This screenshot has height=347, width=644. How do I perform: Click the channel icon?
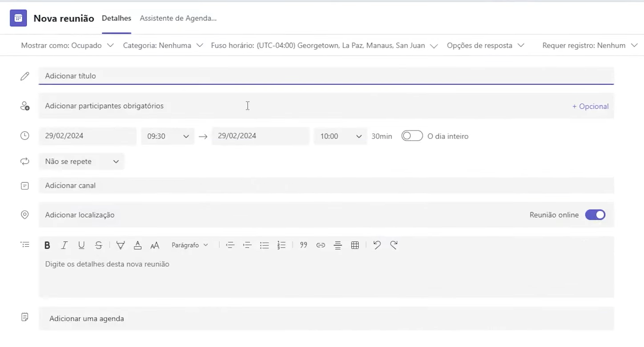(25, 186)
